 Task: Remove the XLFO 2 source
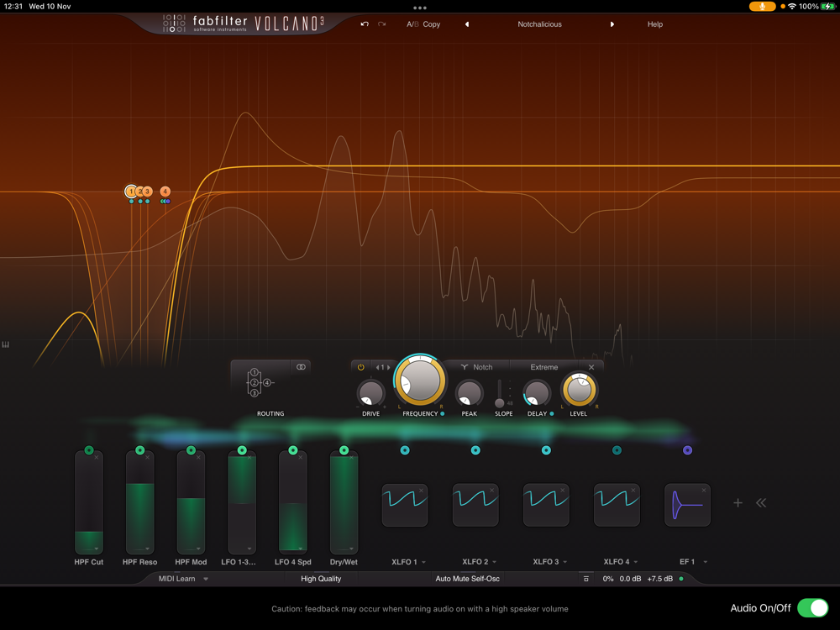491,491
